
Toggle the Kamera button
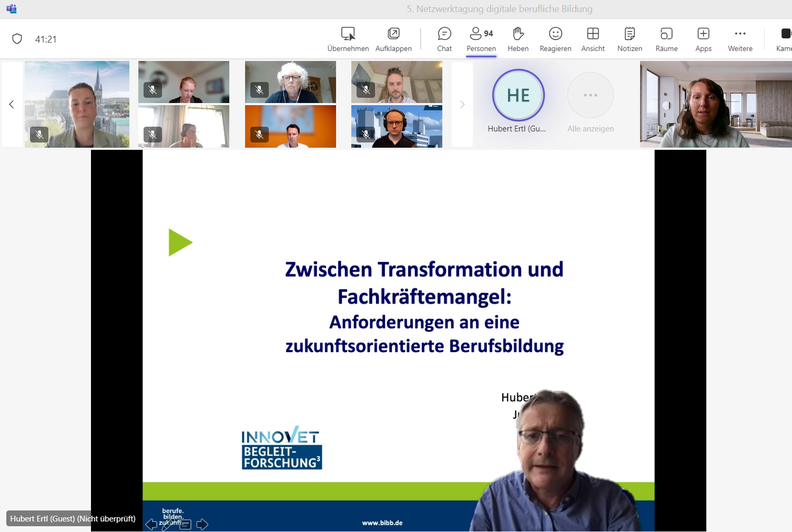785,39
